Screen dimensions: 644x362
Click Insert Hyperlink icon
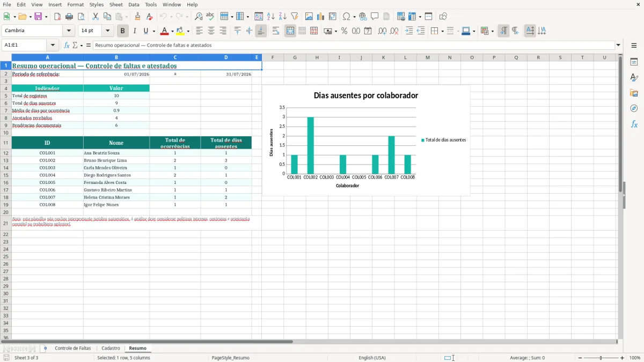coord(363,17)
